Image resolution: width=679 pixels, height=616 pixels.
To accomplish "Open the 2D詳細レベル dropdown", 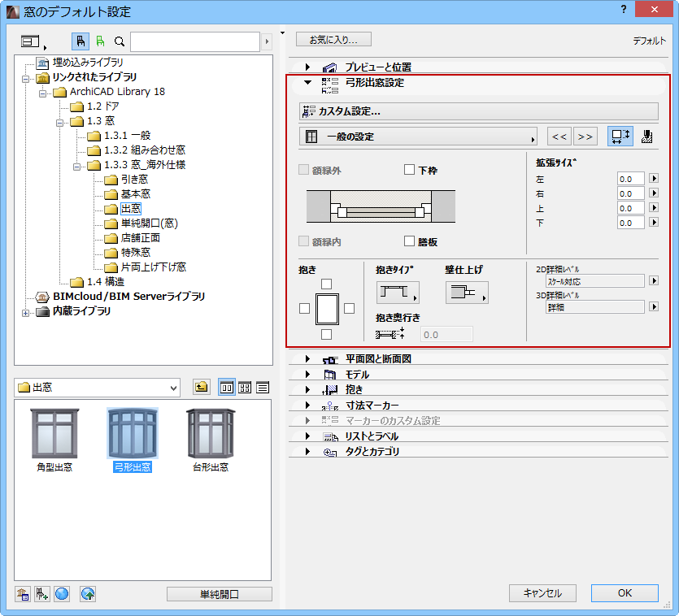I will tap(655, 282).
